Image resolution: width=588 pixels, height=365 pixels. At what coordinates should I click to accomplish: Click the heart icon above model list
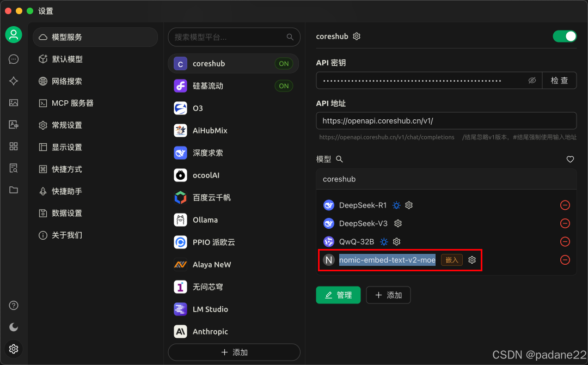pos(570,159)
